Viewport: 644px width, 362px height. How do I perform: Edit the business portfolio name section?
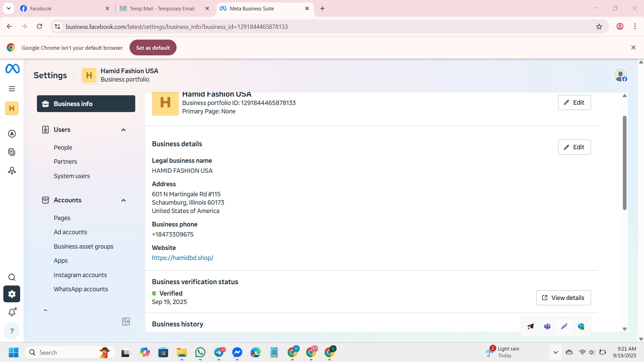pos(574,102)
